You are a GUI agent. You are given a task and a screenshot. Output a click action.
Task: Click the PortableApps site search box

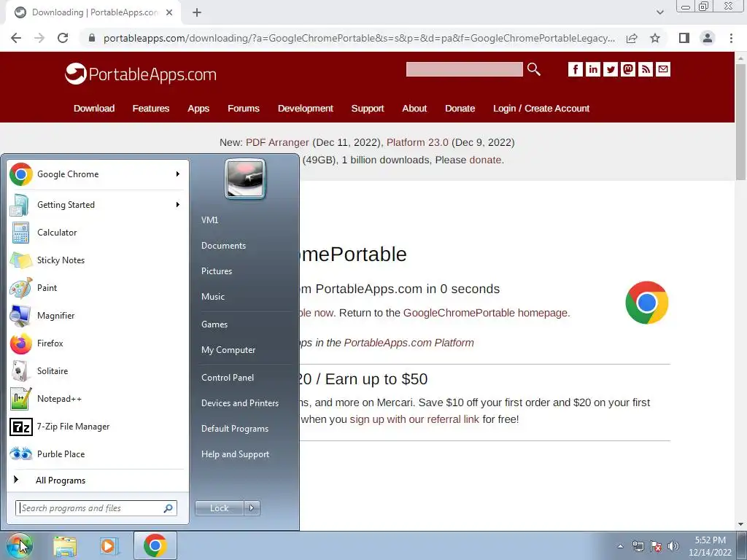click(x=465, y=69)
